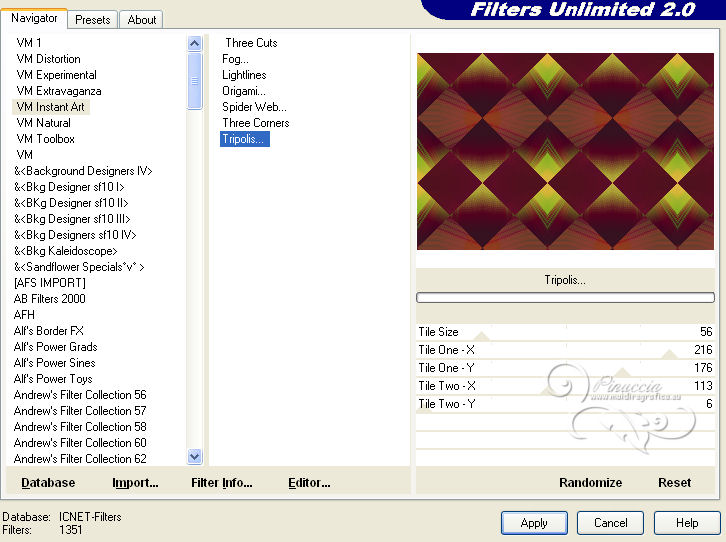
Task: Select VM 1 category
Action: coord(29,43)
